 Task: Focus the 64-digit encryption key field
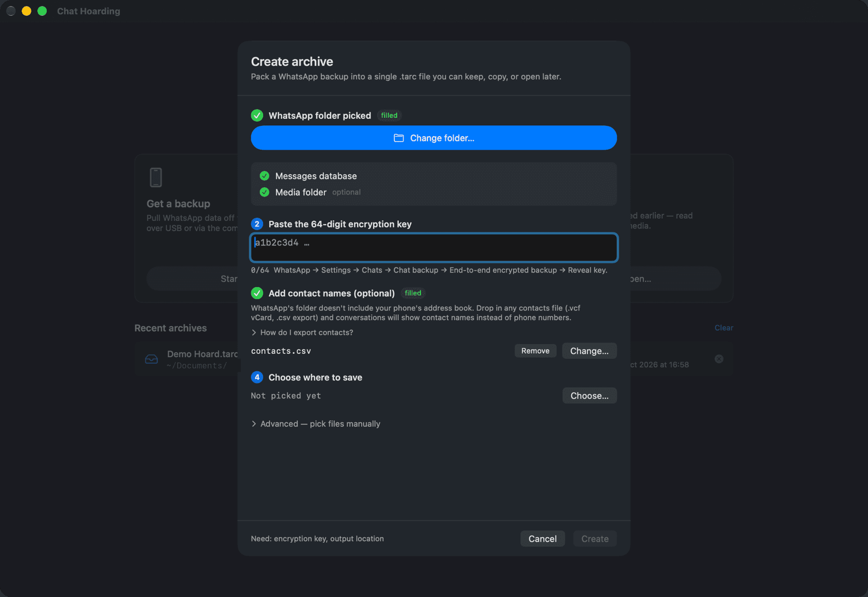click(x=433, y=248)
